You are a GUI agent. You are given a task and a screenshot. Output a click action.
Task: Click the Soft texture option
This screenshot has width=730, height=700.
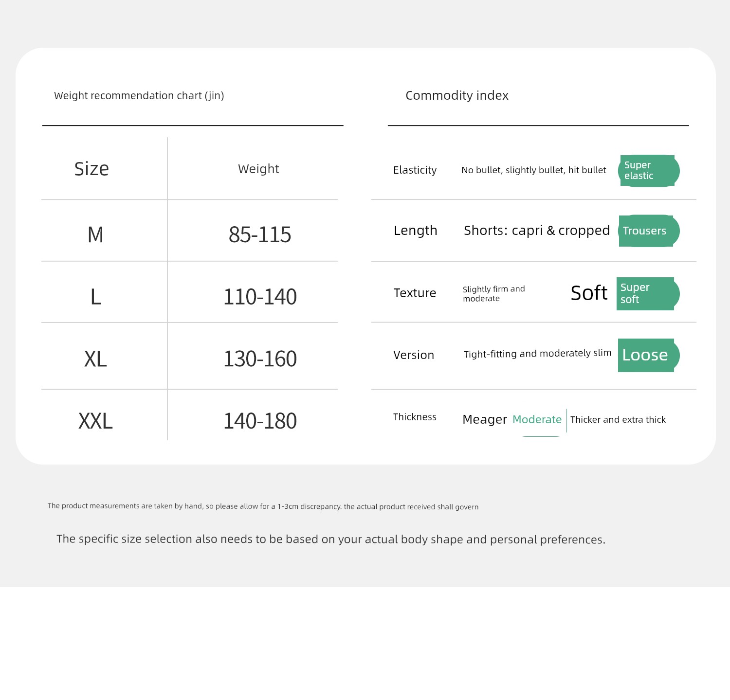589,293
